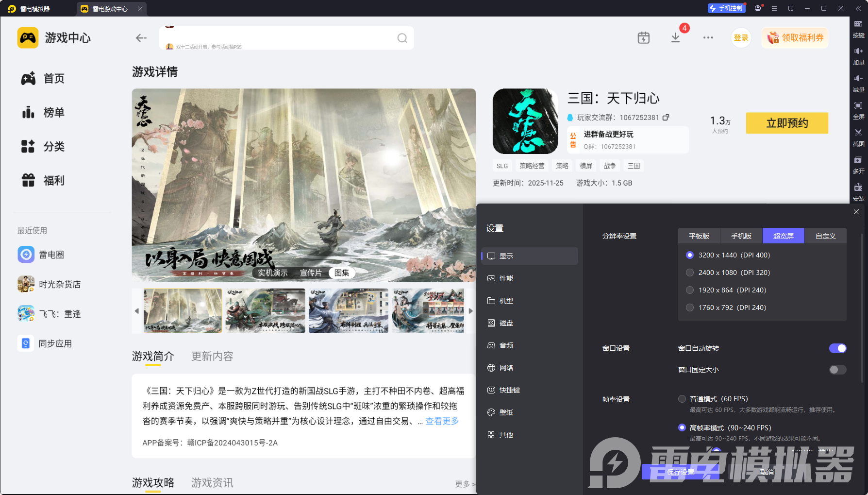Close the settings panel with the X
868x495 pixels.
[x=856, y=212]
